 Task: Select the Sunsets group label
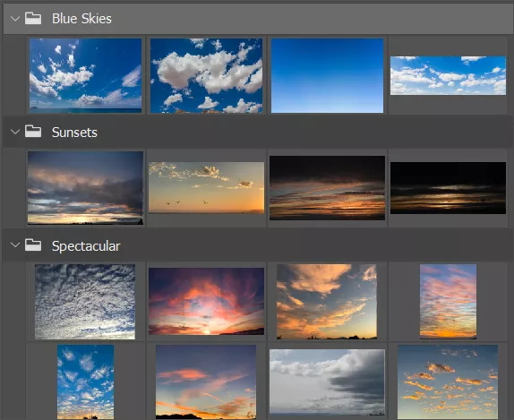(x=74, y=133)
